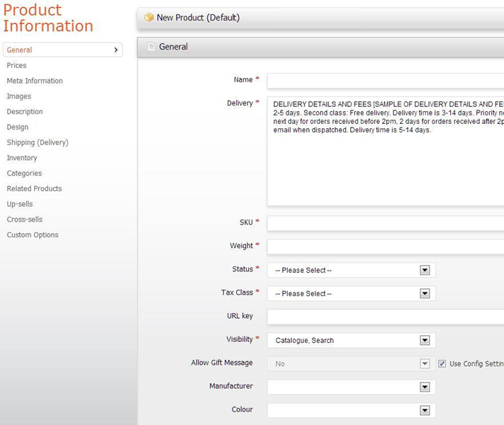Image resolution: width=504 pixels, height=425 pixels.
Task: Click the product box icon beside New Product
Action: (148, 18)
